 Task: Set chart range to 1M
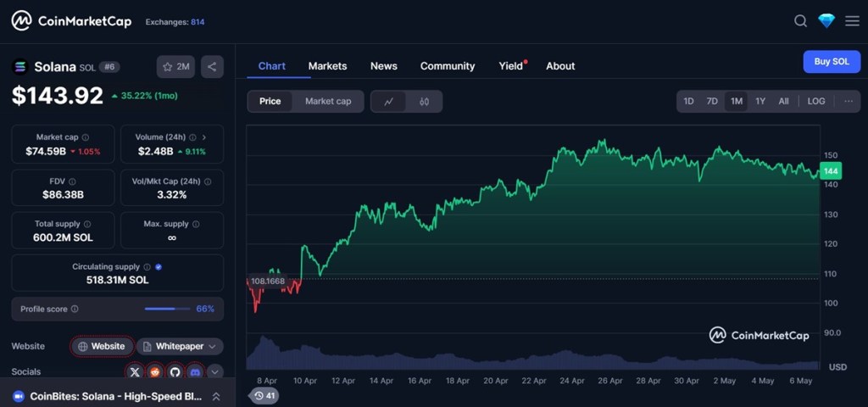737,102
